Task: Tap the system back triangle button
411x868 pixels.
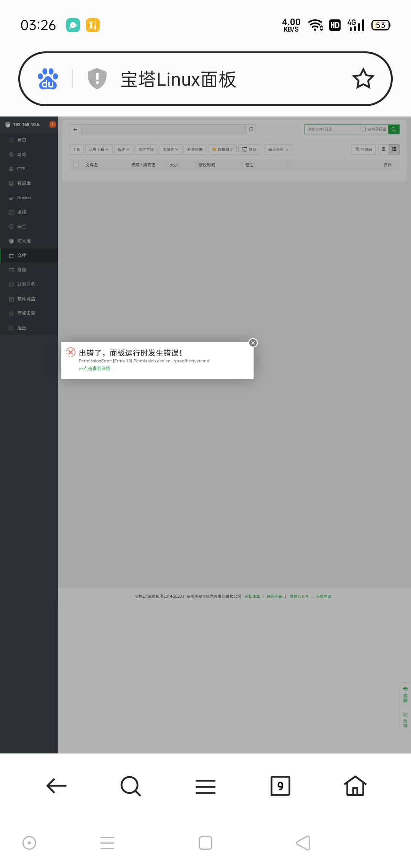Action: (x=303, y=843)
